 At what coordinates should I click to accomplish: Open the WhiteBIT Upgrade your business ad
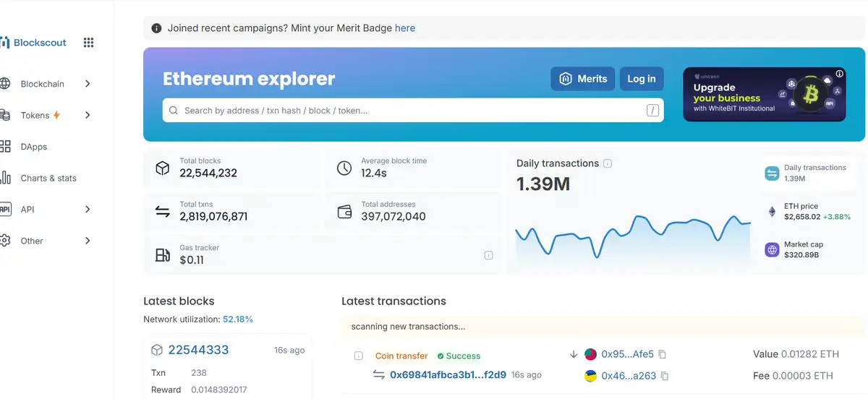tap(764, 95)
